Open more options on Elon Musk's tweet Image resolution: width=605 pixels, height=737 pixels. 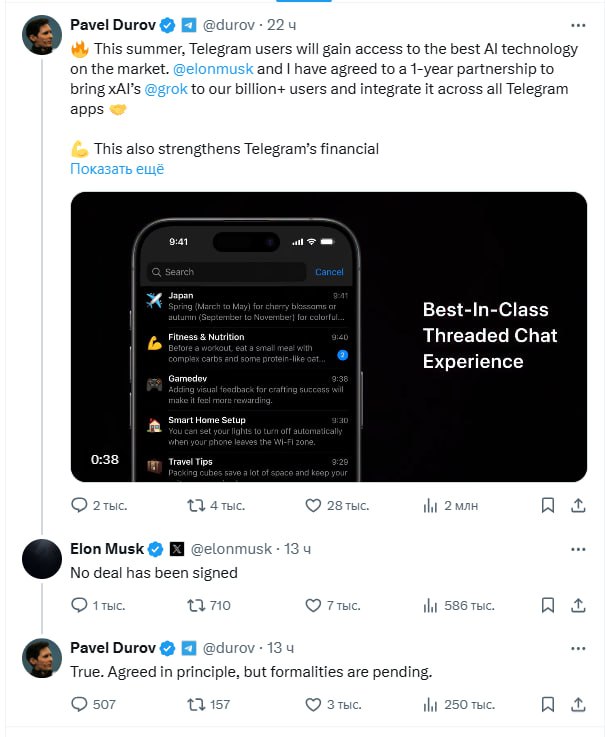click(578, 549)
